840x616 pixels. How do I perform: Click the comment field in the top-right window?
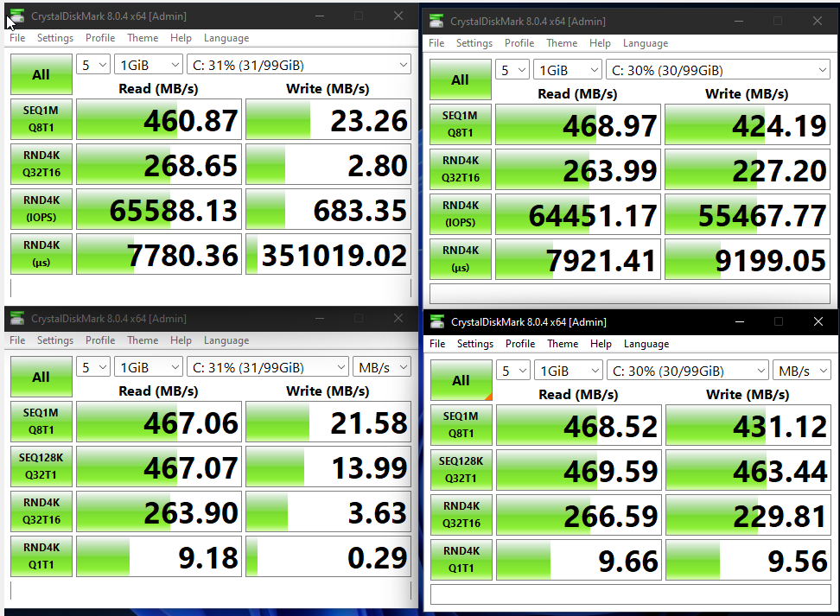630,294
